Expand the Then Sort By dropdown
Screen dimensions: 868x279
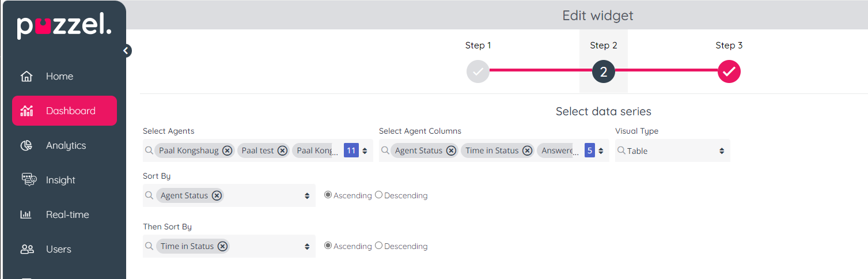(307, 246)
